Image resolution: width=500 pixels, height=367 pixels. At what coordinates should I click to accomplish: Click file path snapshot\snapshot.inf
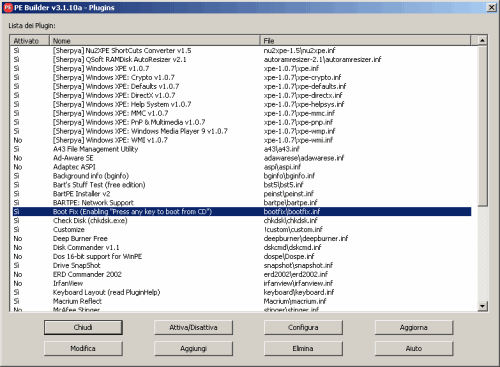coord(298,266)
